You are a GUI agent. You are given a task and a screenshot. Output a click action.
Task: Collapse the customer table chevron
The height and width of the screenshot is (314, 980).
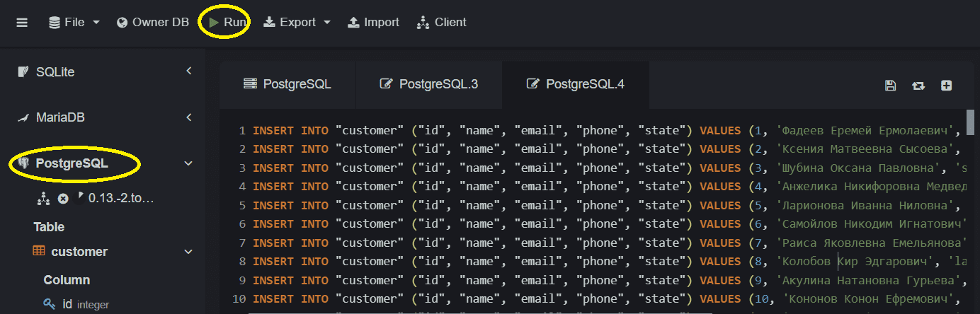(188, 252)
